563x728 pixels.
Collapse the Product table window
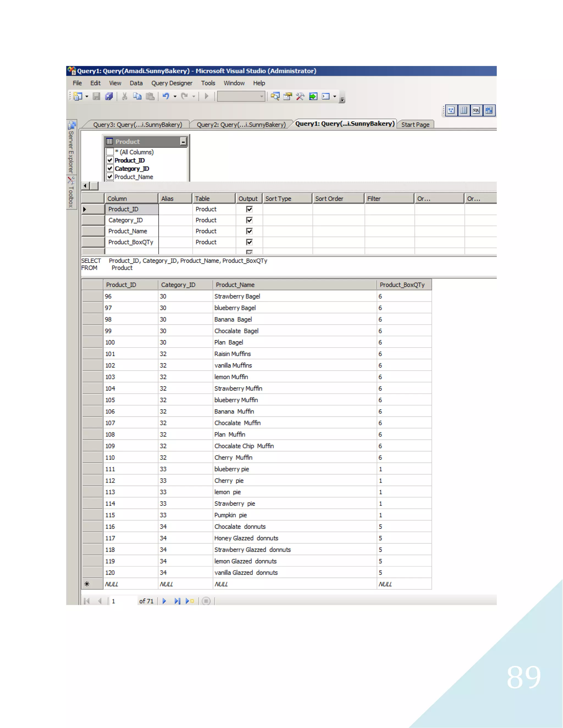[183, 142]
